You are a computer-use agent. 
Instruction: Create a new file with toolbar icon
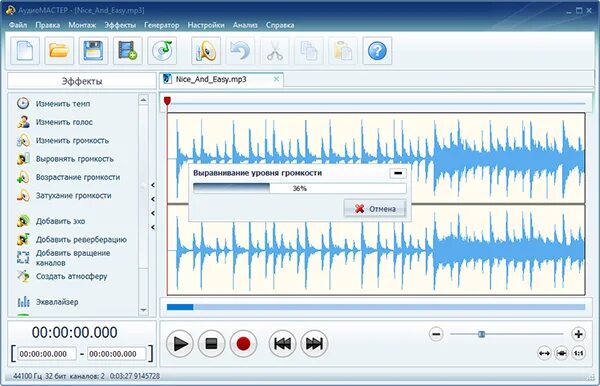tap(25, 51)
